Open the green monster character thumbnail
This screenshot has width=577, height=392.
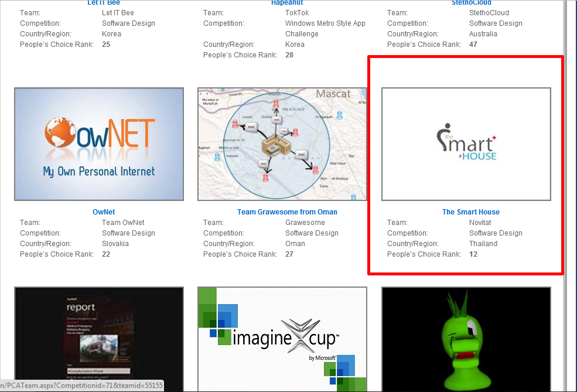pos(466,339)
